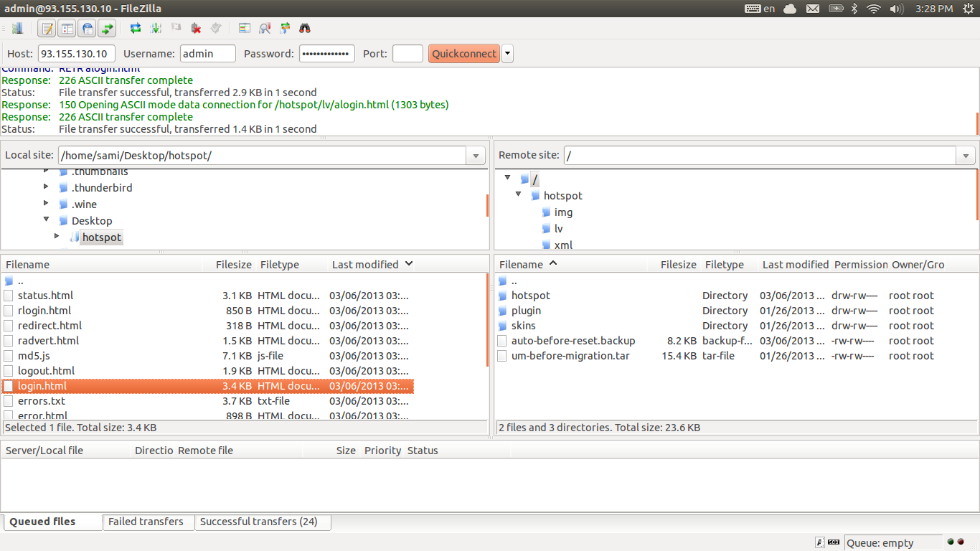Click the file icon beside status.html

click(9, 296)
